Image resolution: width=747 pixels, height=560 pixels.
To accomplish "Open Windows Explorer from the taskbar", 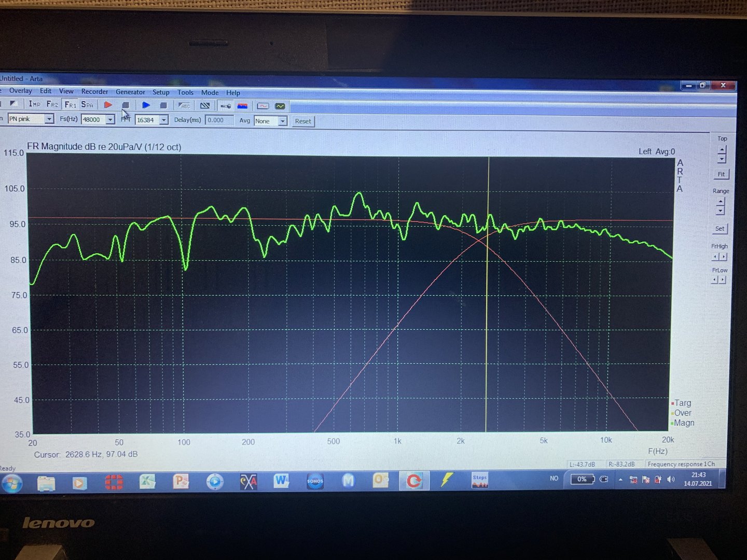I will [46, 483].
